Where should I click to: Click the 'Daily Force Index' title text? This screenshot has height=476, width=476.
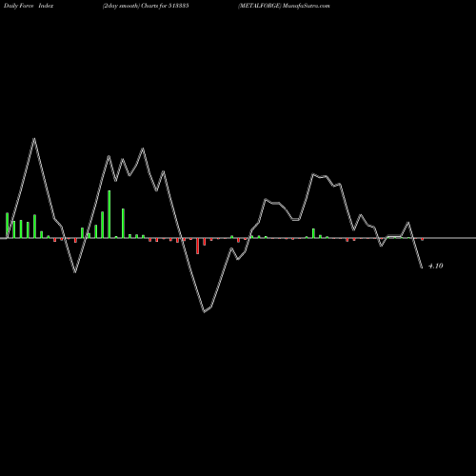click(29, 6)
